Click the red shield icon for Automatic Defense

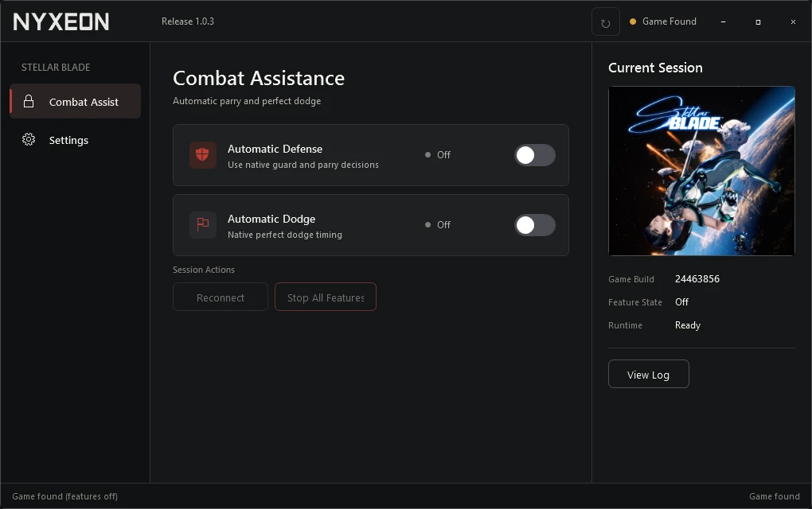click(202, 154)
